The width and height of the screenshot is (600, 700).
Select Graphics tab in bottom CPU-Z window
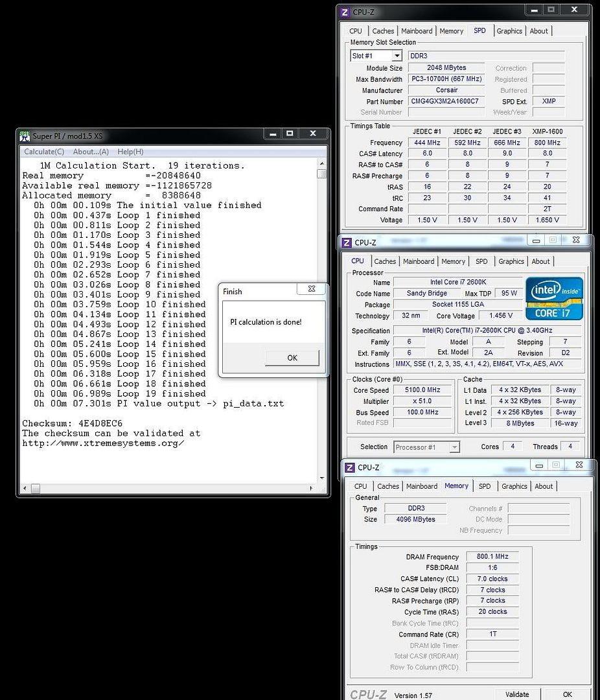514,486
